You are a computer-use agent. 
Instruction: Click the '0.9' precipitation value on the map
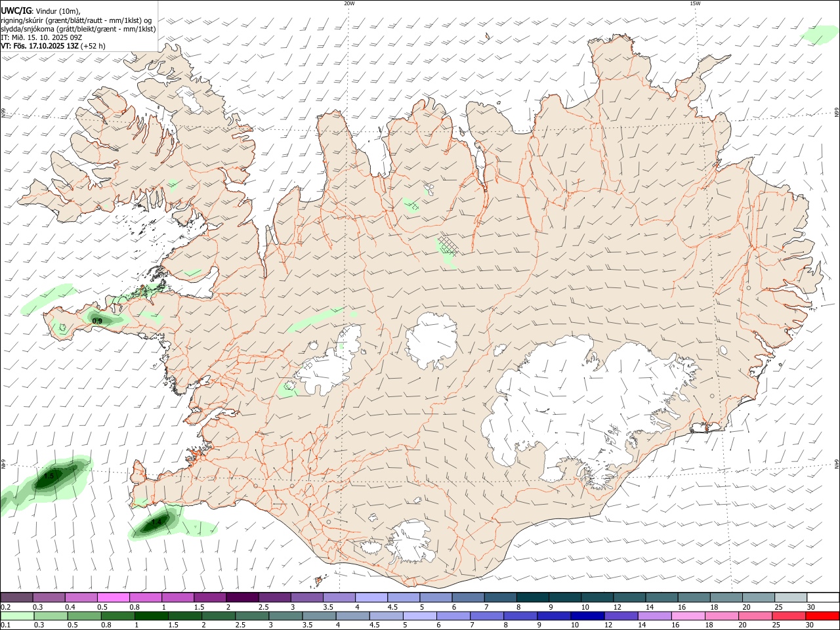97,321
